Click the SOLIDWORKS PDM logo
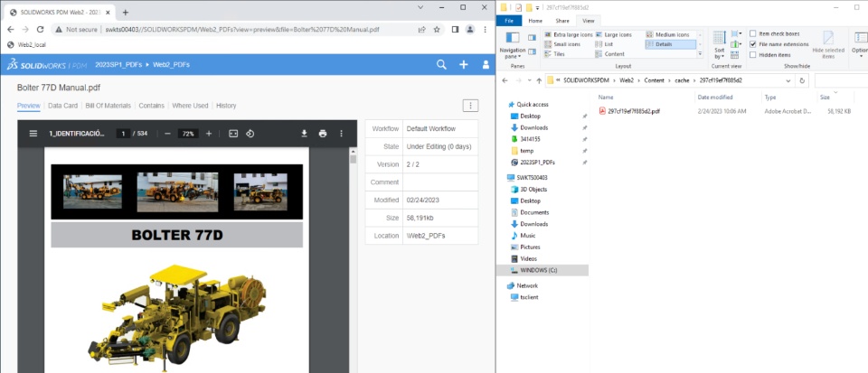 [x=46, y=65]
